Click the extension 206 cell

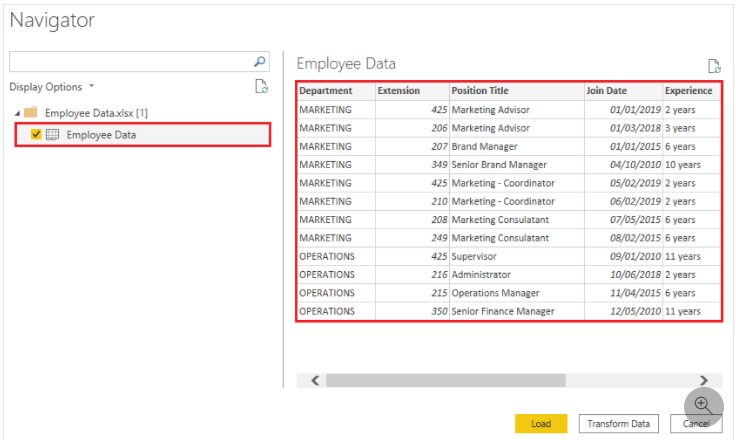[x=412, y=128]
